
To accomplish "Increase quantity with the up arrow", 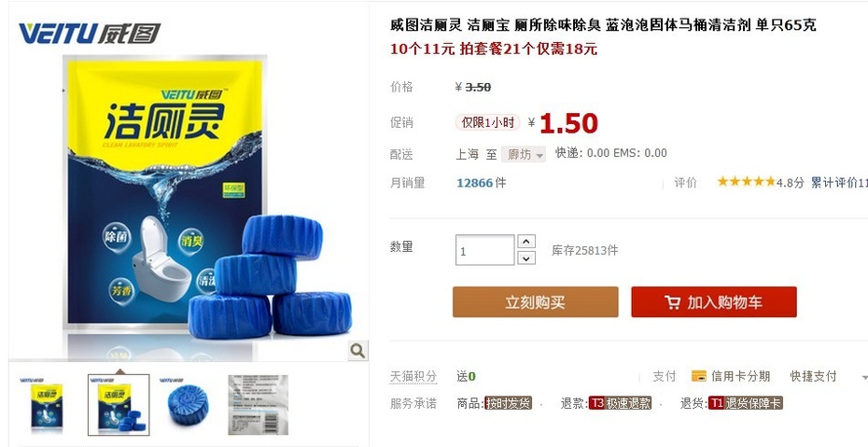I will click(526, 241).
